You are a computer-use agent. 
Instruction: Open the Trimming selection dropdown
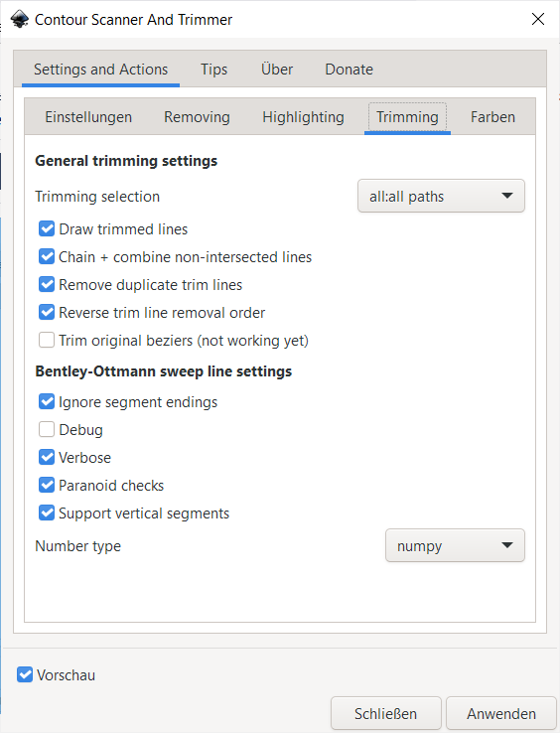click(x=441, y=196)
